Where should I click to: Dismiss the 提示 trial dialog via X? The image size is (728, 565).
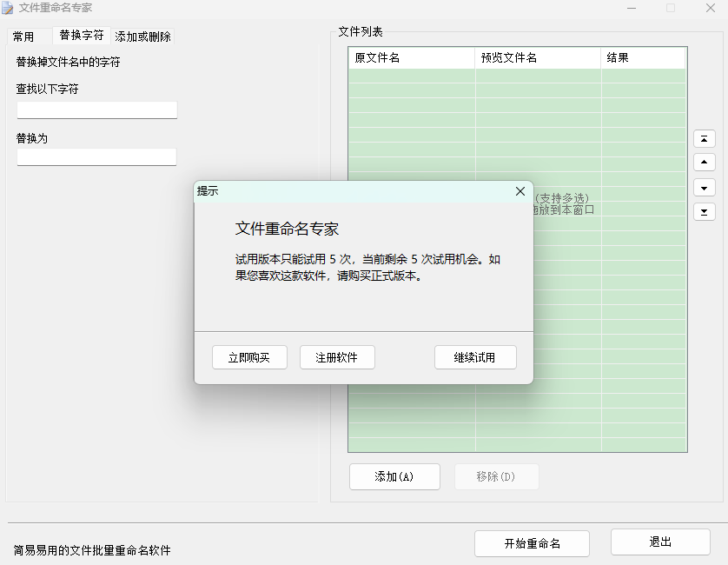520,191
